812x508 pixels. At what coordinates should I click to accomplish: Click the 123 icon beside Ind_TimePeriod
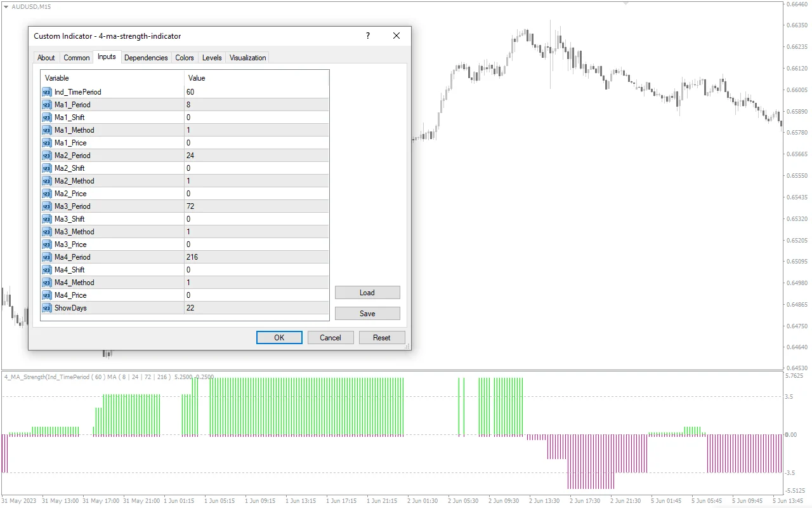[x=46, y=92]
